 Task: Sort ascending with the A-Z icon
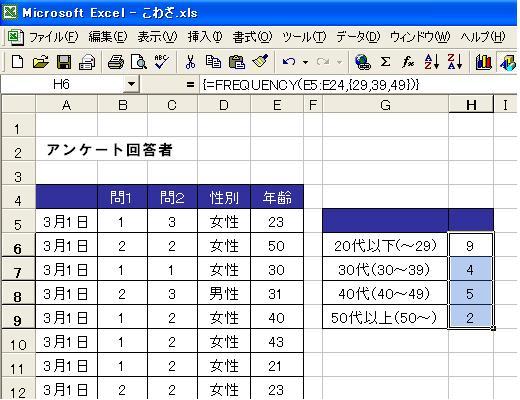point(432,62)
